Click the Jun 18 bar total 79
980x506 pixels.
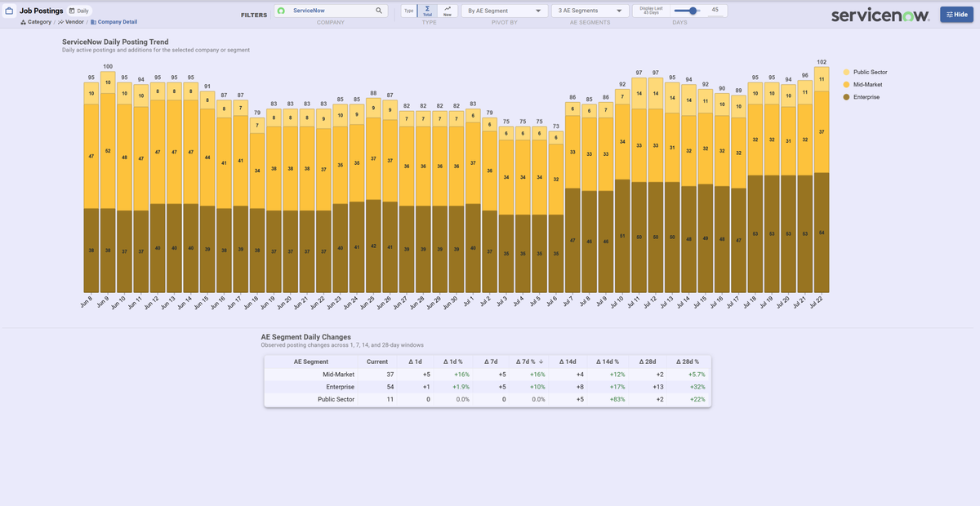(257, 113)
